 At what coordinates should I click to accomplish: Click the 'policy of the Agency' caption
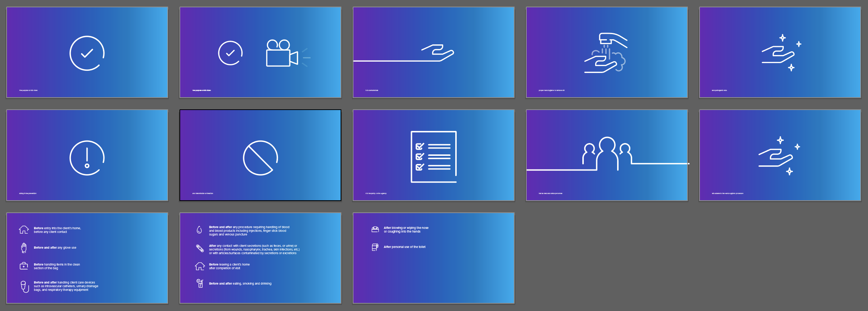(x=376, y=193)
